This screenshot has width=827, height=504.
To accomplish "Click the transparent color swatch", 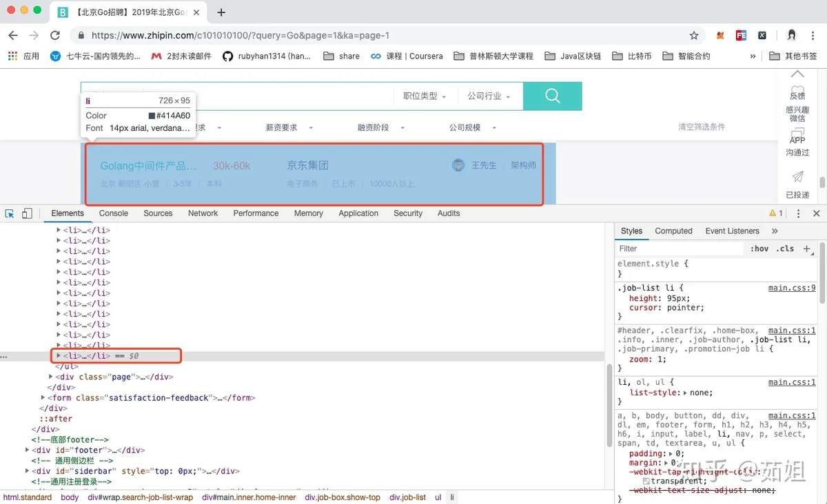I will point(646,481).
